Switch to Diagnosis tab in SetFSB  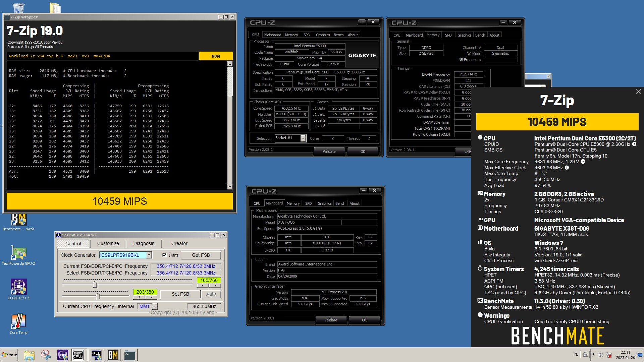[144, 243]
